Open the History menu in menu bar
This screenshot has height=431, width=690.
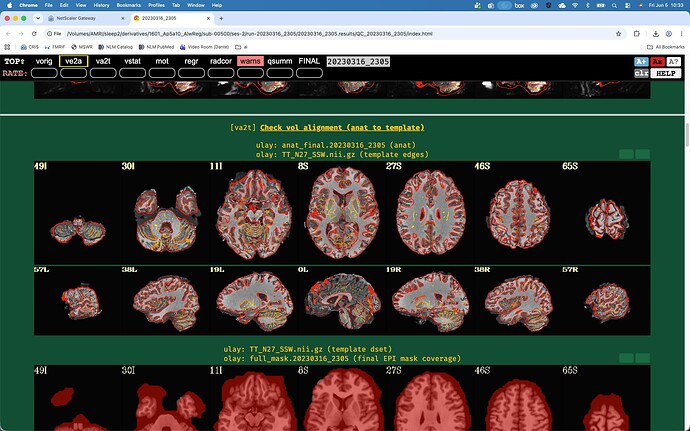point(101,5)
